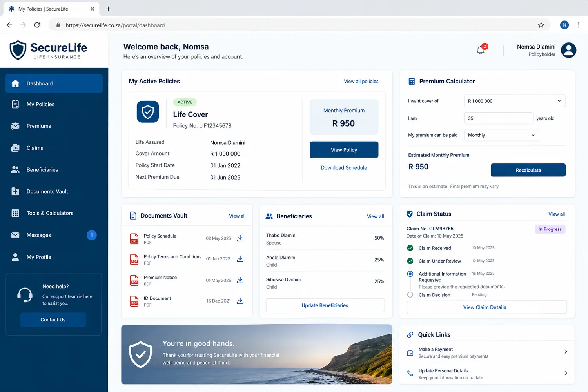Click Nomsa Dlamini profile avatar
588x392 pixels.
568,50
